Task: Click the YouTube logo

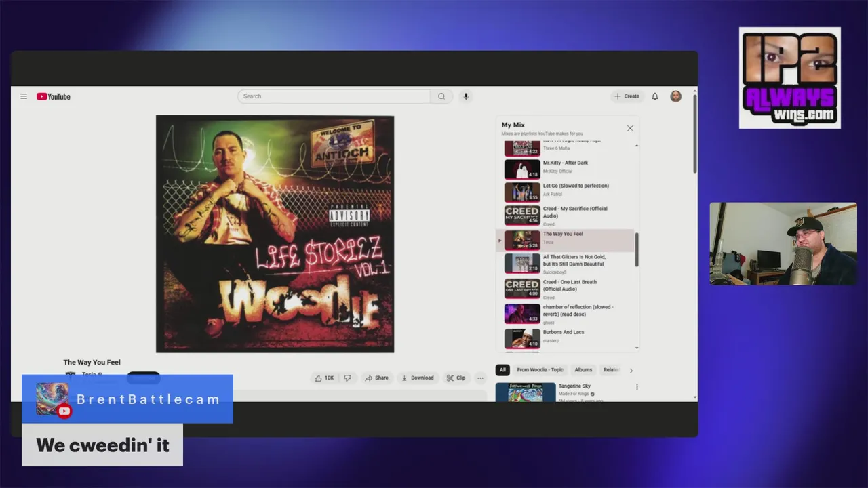Action: [x=54, y=96]
